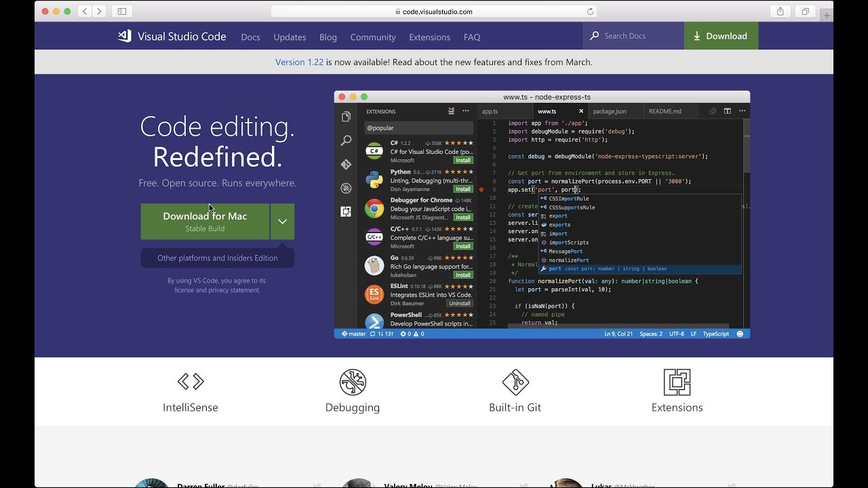
Task: Click the package.json editor tab in the VS Code screenshot
Action: (615, 111)
